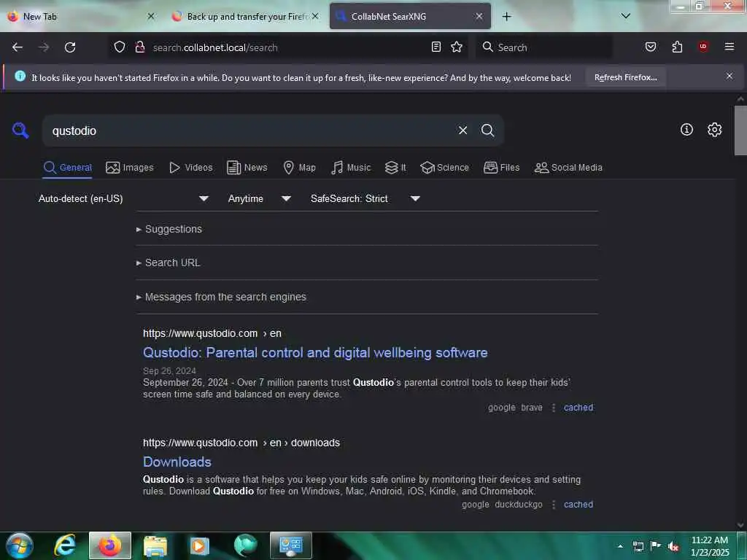747x560 pixels.
Task: Expand Messages from the search engines
Action: coord(221,297)
